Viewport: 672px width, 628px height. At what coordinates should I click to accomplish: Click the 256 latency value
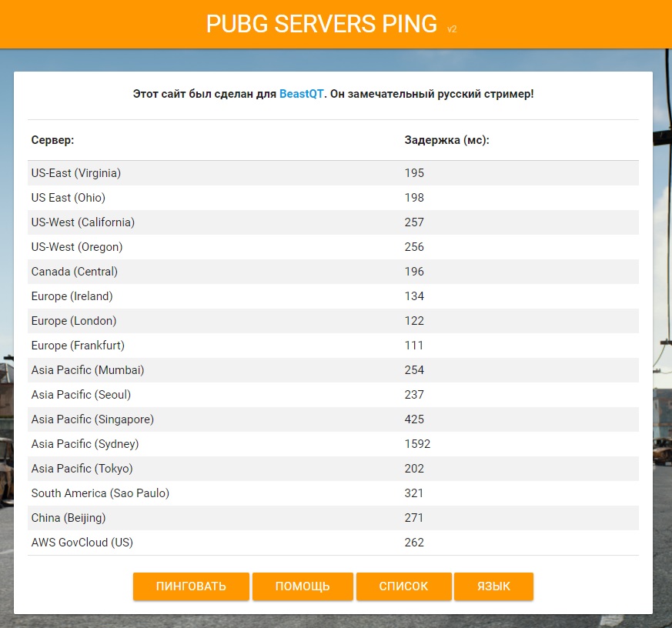pyautogui.click(x=414, y=247)
